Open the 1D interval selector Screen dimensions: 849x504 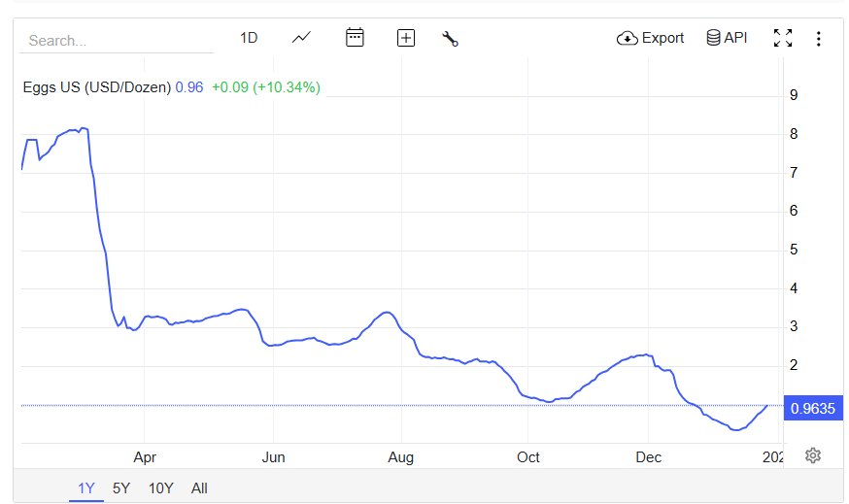point(249,38)
